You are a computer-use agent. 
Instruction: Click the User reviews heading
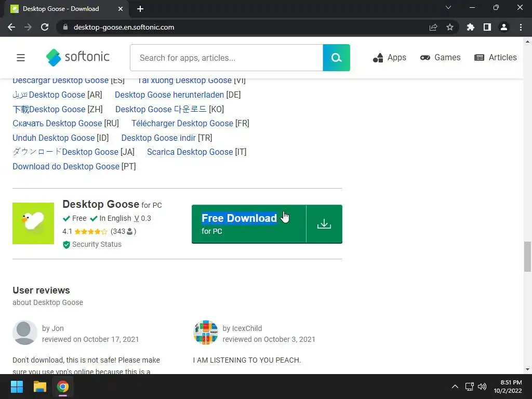click(x=41, y=290)
